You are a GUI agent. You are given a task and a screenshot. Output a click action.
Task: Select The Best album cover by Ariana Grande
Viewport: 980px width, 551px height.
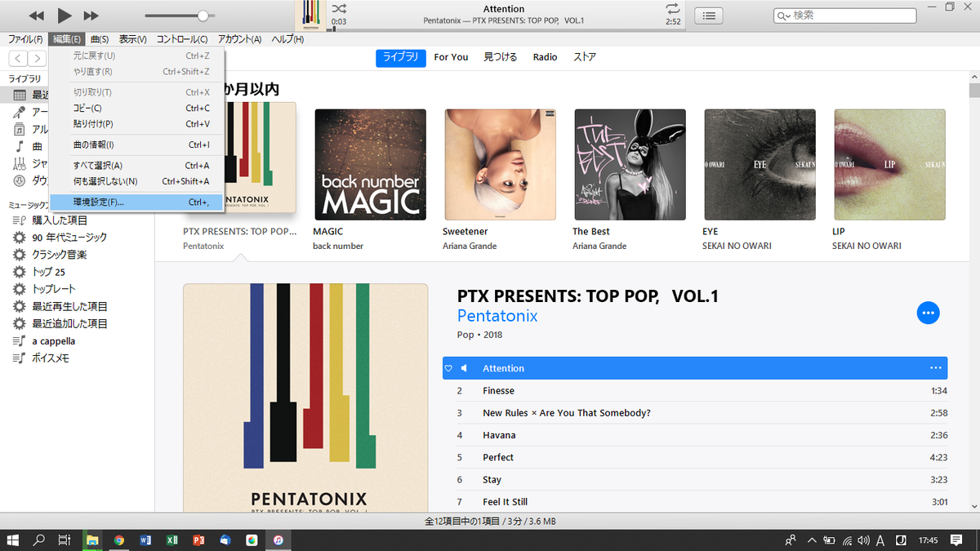(630, 165)
